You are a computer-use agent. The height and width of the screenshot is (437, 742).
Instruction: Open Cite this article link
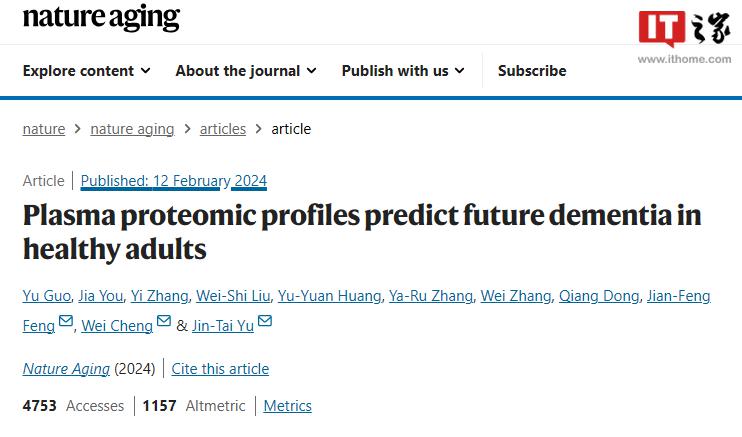(x=220, y=368)
